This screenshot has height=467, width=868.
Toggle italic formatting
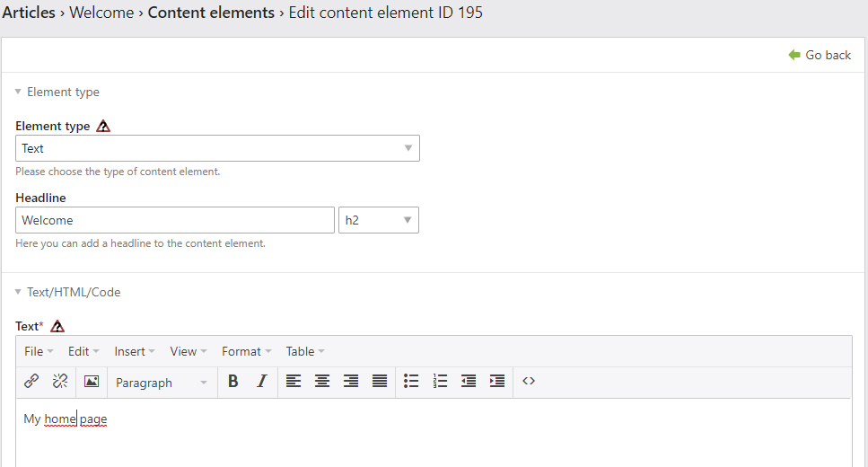(261, 381)
